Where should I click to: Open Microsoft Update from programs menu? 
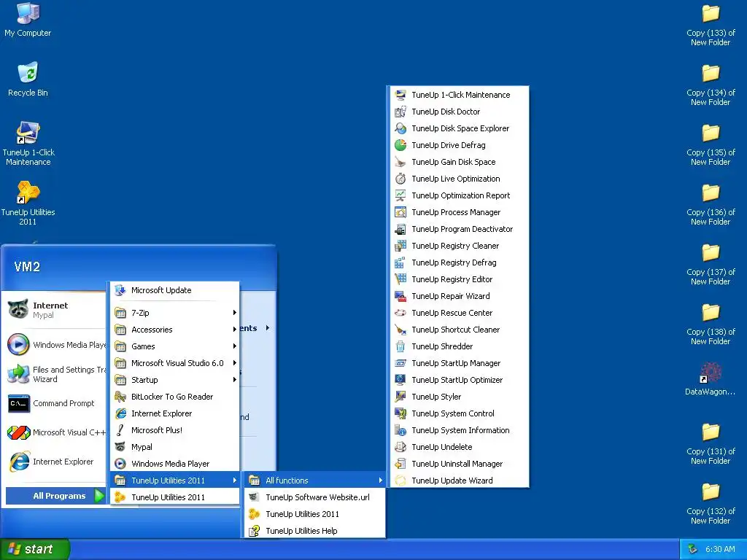[x=176, y=290]
